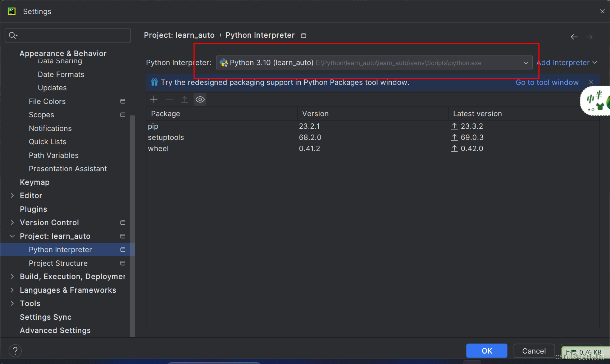Click the project icon next to Scopes
The width and height of the screenshot is (610, 364).
click(123, 115)
